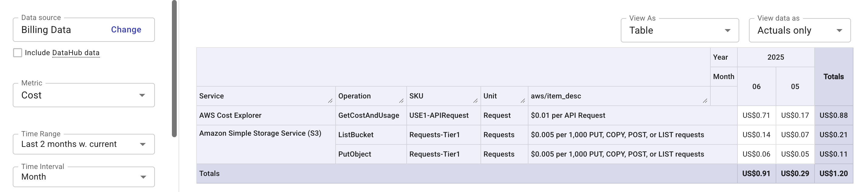Select the PutObject row total US$0.11
The width and height of the screenshot is (868, 192).
click(x=834, y=154)
